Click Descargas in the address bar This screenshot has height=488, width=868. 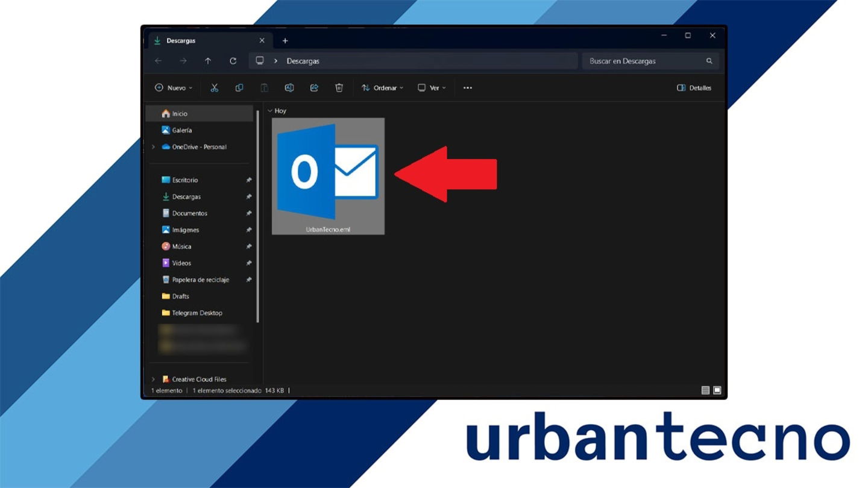click(303, 61)
